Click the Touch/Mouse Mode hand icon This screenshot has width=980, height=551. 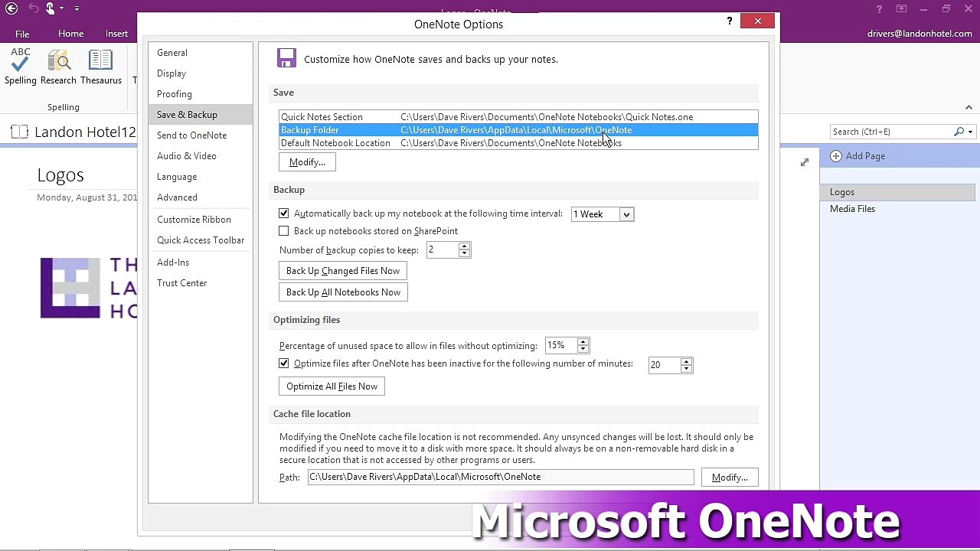[51, 9]
